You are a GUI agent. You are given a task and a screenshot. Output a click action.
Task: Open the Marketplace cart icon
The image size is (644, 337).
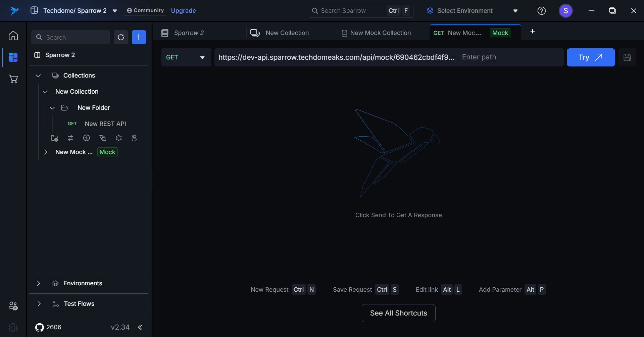point(13,79)
